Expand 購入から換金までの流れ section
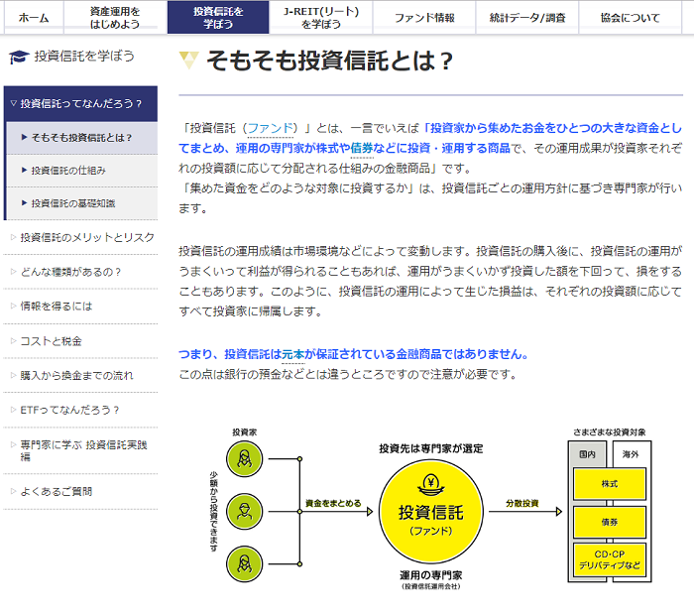694x616 pixels. pyautogui.click(x=80, y=375)
